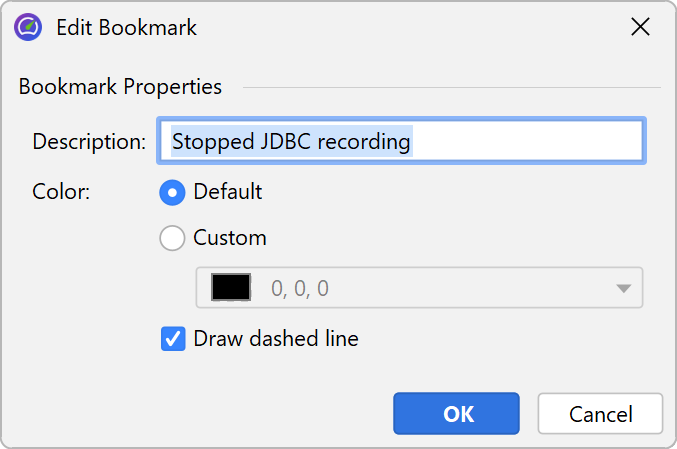677x449 pixels.
Task: Confirm the bookmark with OK
Action: pyautogui.click(x=456, y=414)
